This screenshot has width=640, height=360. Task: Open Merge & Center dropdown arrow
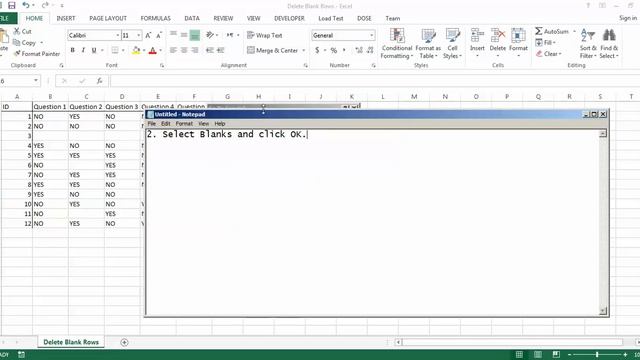[304, 50]
